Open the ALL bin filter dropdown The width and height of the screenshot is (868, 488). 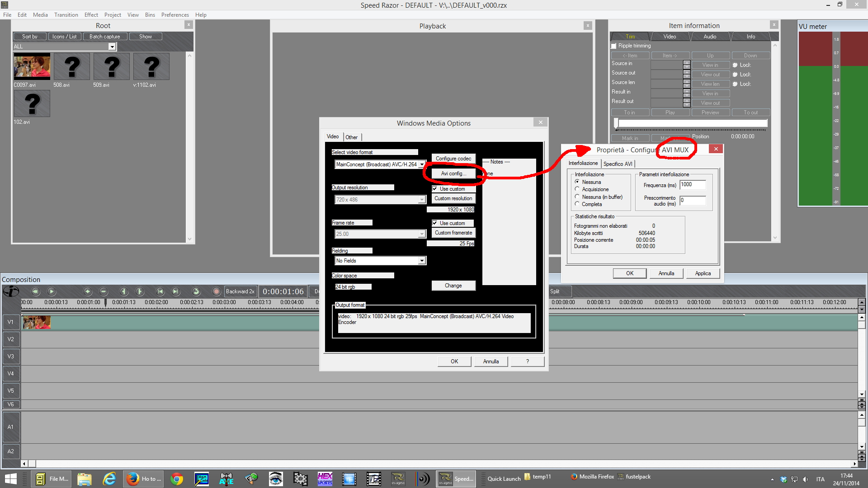(x=112, y=47)
